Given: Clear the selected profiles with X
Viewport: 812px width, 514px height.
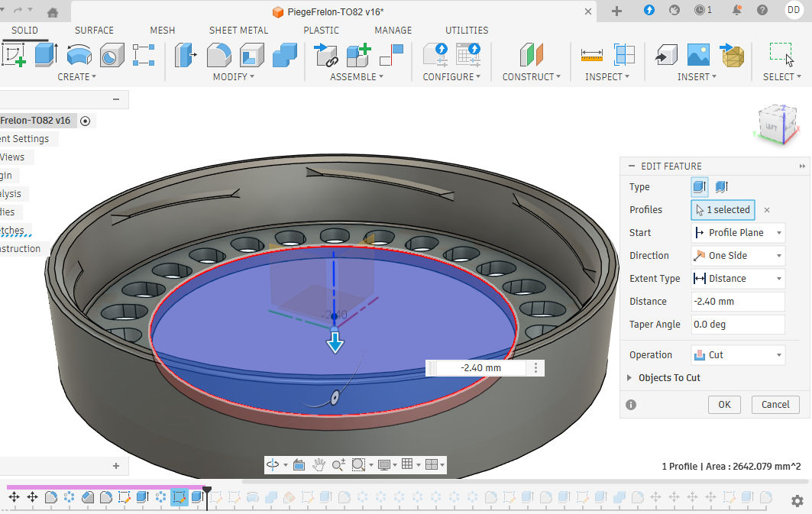Looking at the screenshot, I should (767, 210).
